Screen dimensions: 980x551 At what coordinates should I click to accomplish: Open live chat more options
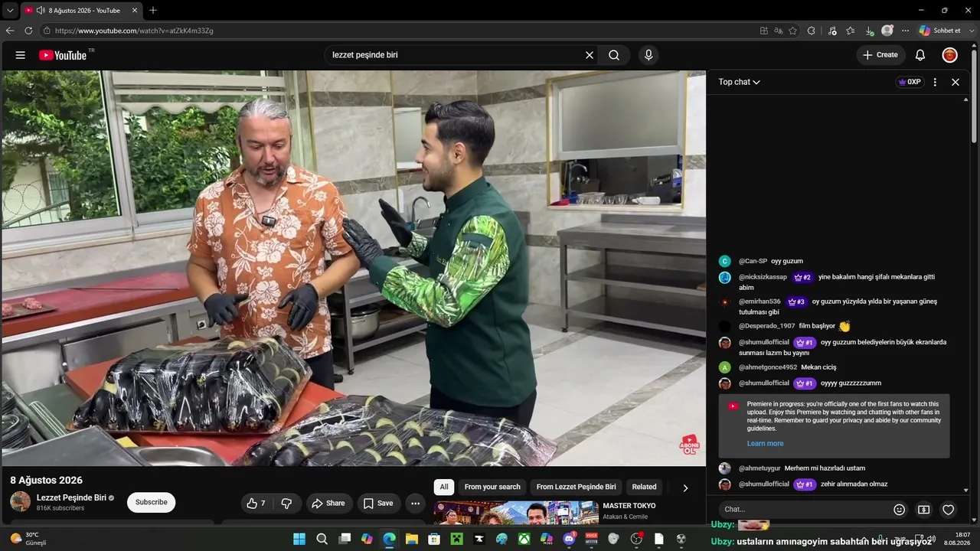point(935,82)
